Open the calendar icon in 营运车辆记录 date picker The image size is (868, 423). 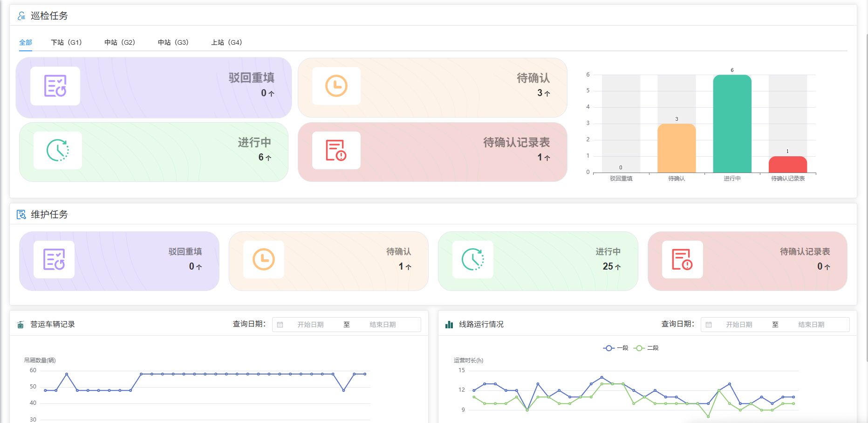coord(280,325)
